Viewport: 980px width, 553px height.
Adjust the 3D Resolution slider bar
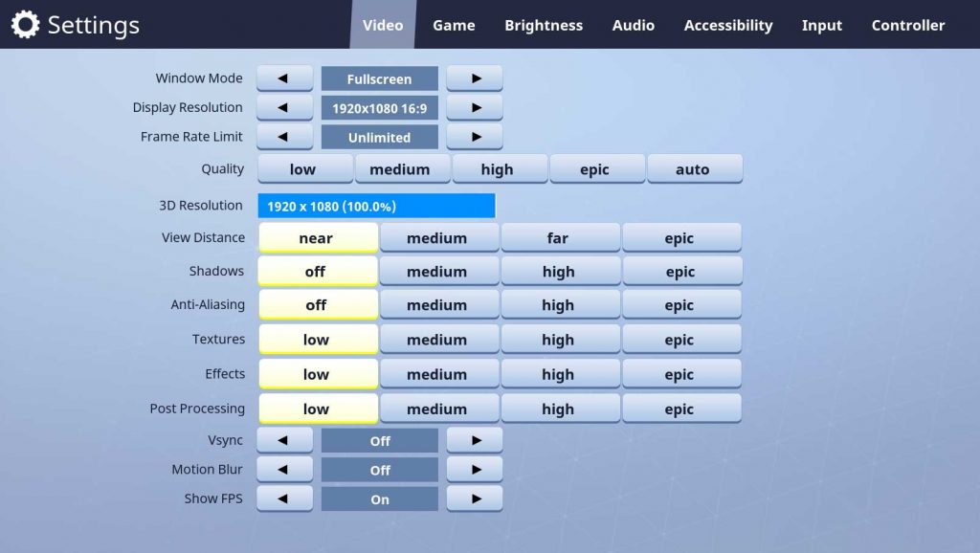tap(377, 206)
